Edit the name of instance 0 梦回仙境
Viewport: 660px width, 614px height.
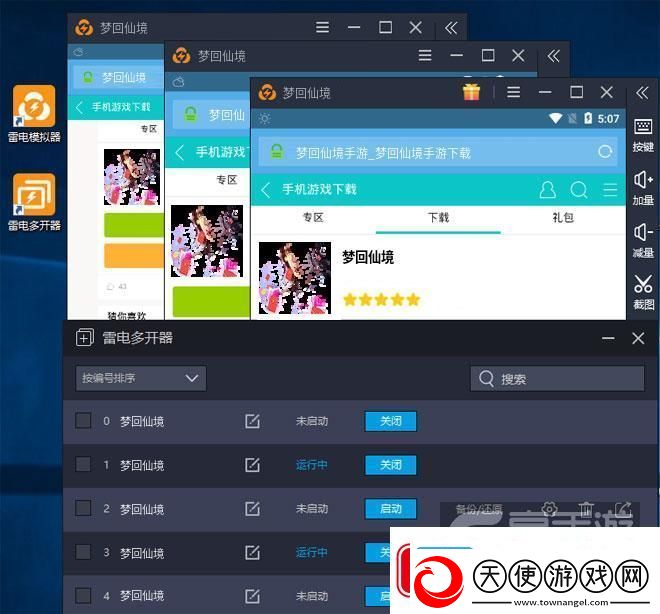(x=252, y=421)
